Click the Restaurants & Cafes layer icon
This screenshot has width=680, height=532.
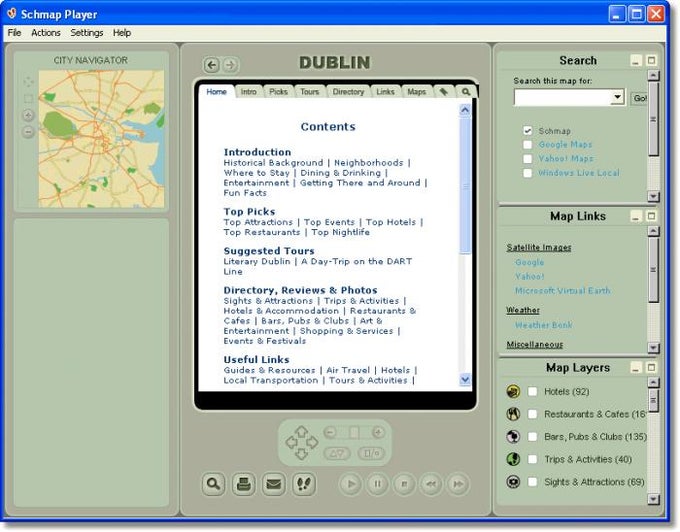[513, 414]
